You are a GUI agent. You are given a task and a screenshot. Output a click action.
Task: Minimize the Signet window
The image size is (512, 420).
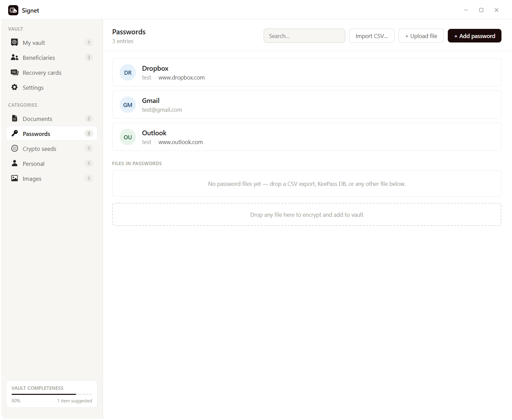click(466, 10)
